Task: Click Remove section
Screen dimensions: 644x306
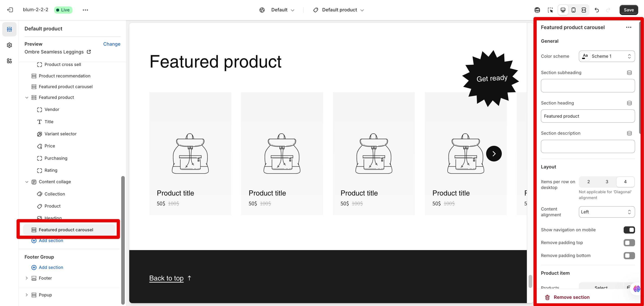Action: 571,297
